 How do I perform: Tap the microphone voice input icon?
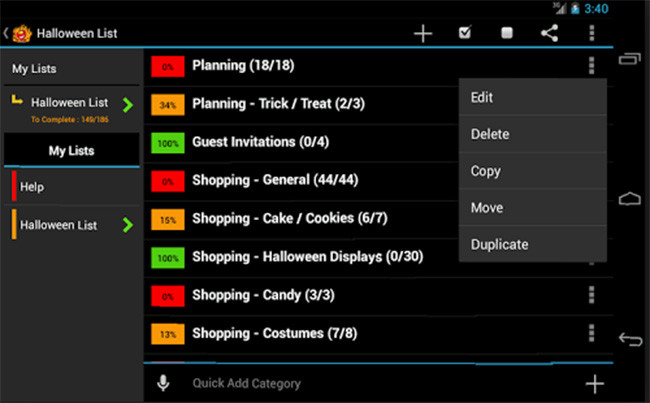tap(163, 383)
